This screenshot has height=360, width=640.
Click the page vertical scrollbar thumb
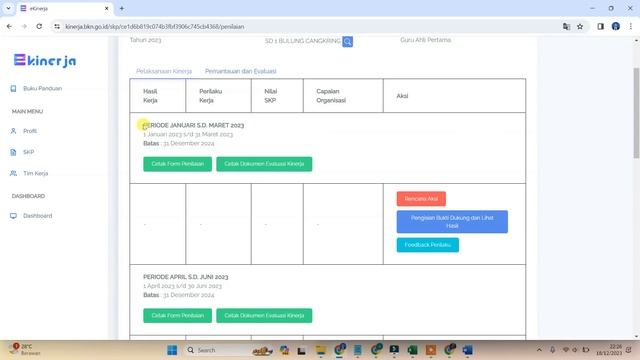coord(636,113)
